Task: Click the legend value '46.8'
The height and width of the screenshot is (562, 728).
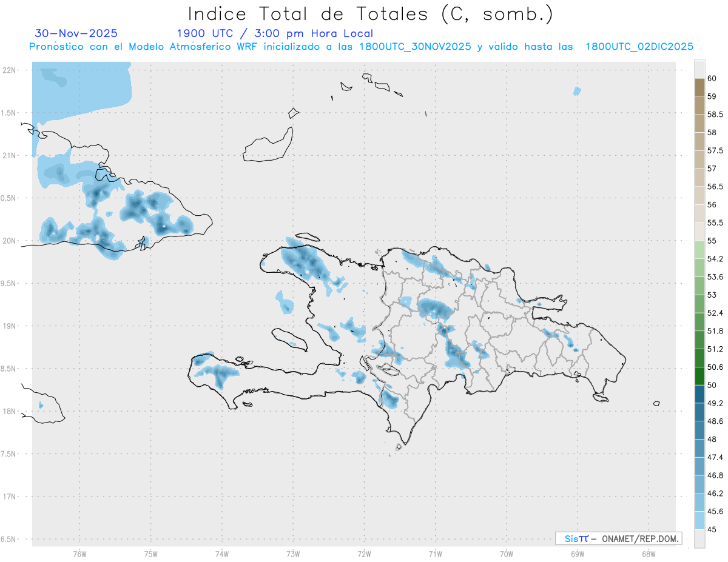Action: pyautogui.click(x=715, y=475)
